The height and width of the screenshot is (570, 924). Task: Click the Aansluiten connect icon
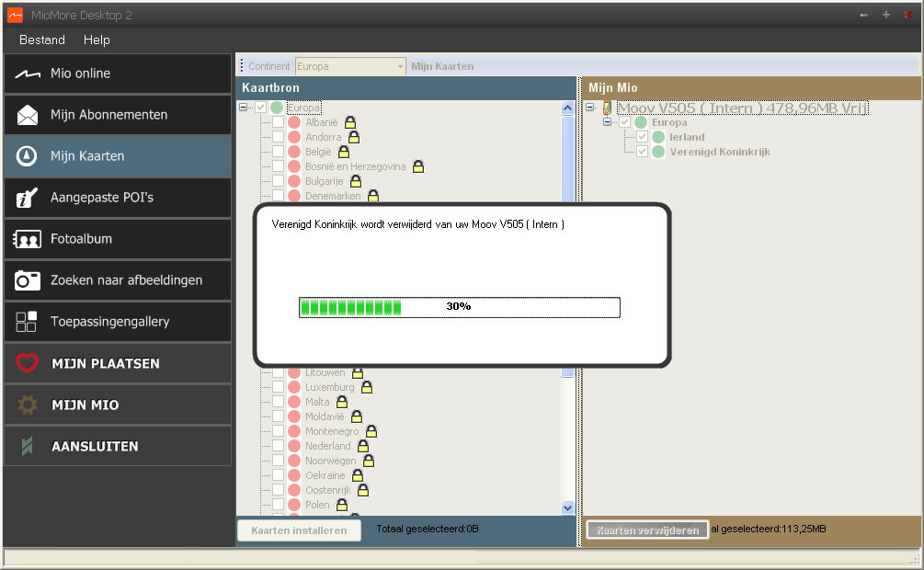click(27, 446)
